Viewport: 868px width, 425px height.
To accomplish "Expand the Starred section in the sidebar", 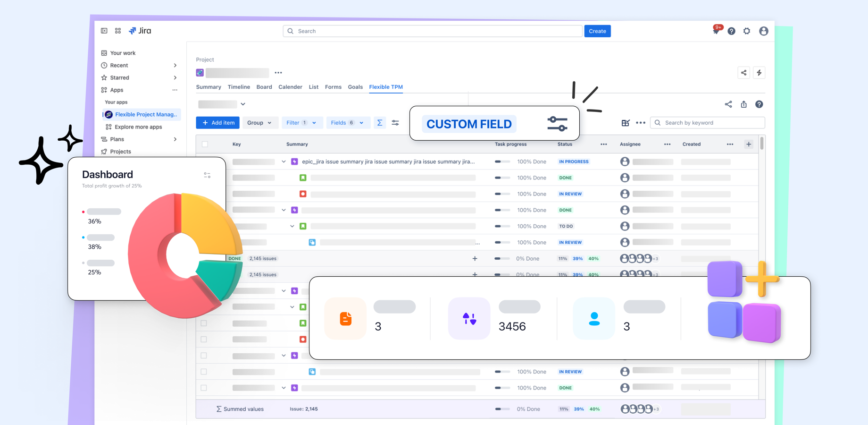I will [x=175, y=77].
